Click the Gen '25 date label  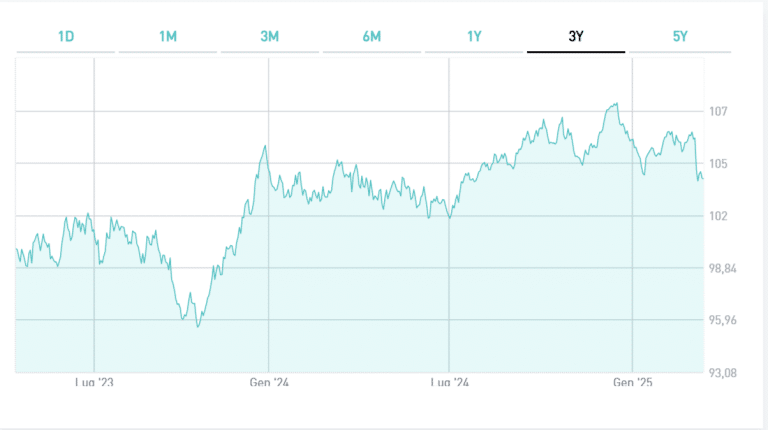coord(632,383)
